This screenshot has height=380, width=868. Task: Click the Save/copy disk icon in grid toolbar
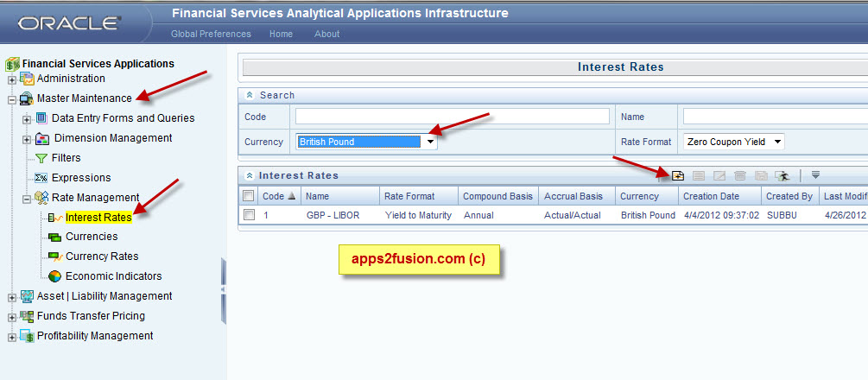[x=761, y=175]
